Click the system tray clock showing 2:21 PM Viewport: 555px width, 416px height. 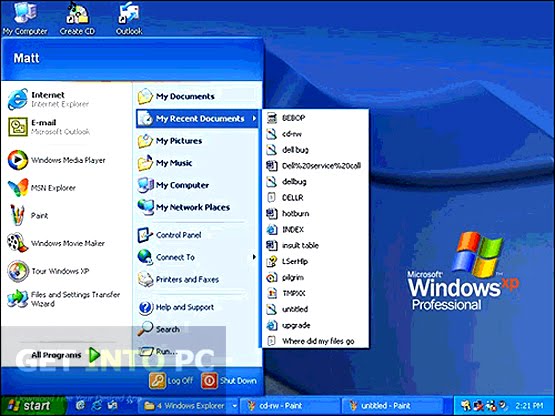click(x=529, y=406)
